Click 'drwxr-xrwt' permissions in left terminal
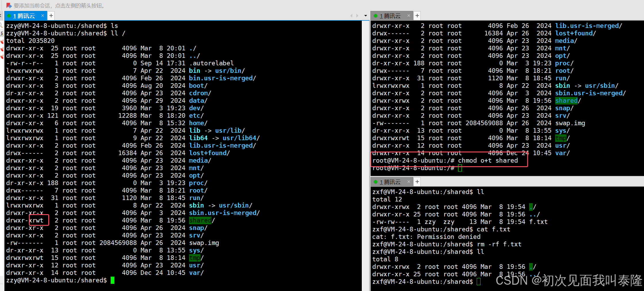 coord(25,220)
